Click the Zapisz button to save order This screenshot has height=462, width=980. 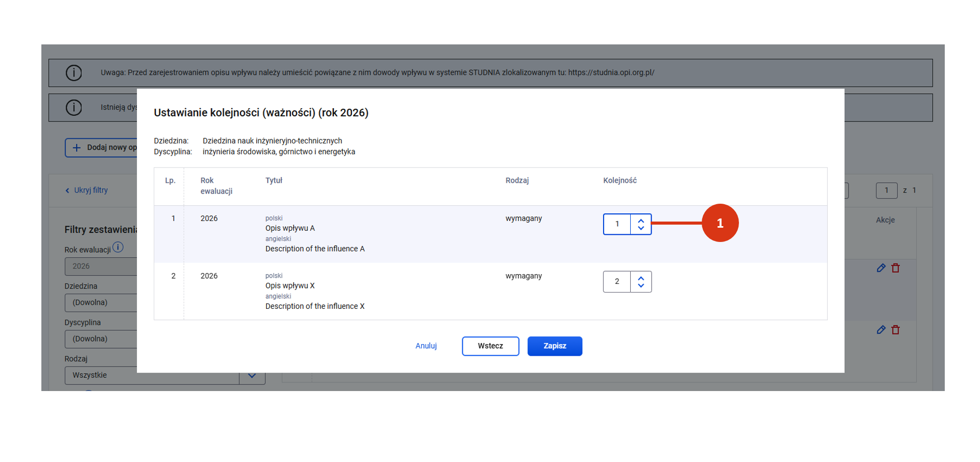(555, 346)
